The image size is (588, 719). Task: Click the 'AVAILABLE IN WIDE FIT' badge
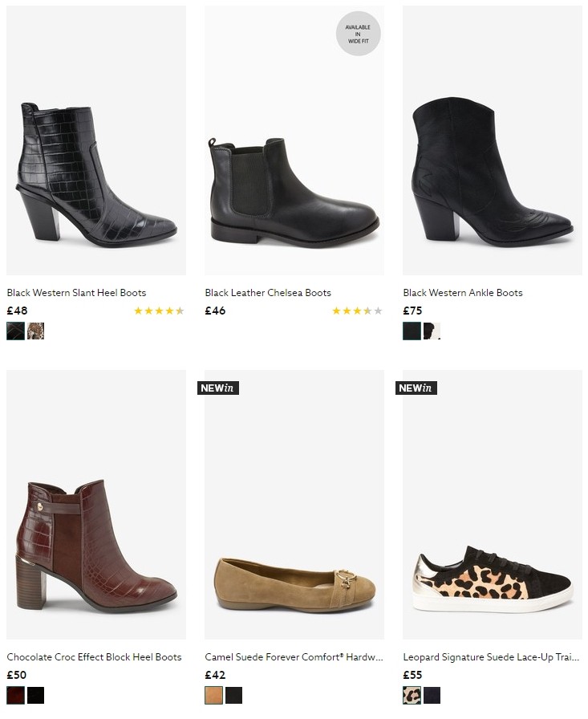pyautogui.click(x=359, y=34)
